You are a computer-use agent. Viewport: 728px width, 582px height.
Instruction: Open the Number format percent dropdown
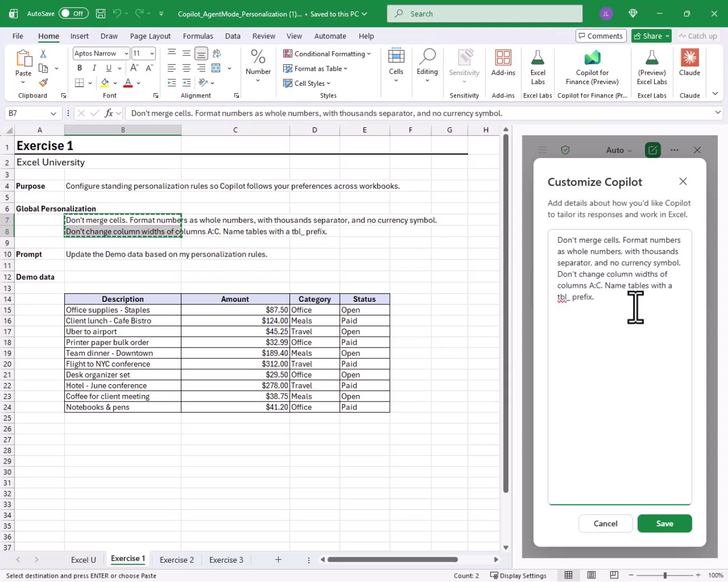coord(258,65)
